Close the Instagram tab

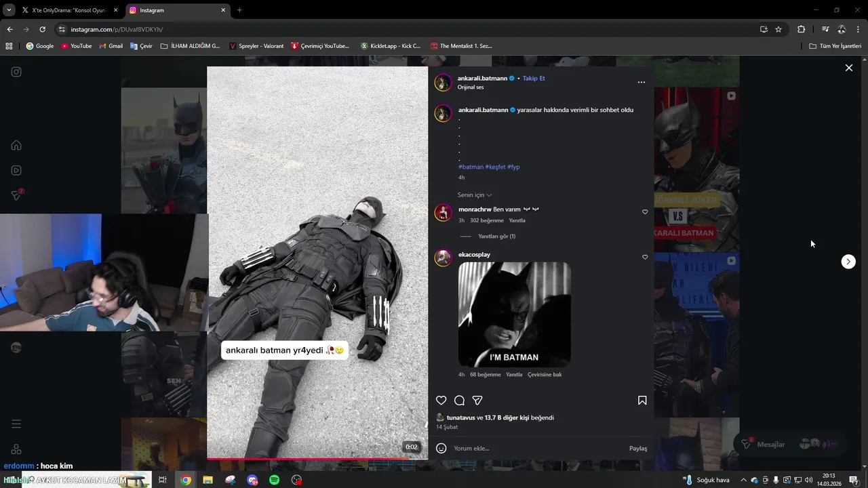223,10
